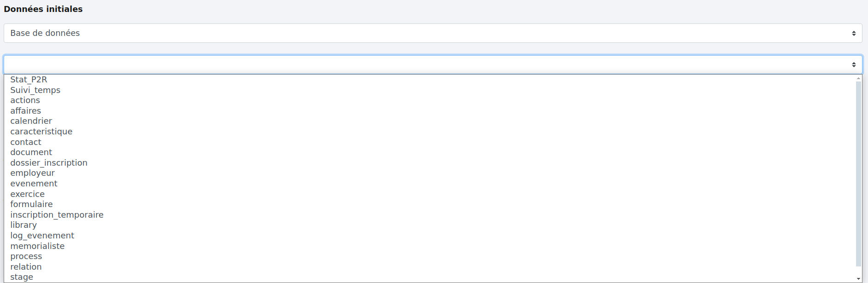Select the 'actions' list entry

pyautogui.click(x=25, y=100)
